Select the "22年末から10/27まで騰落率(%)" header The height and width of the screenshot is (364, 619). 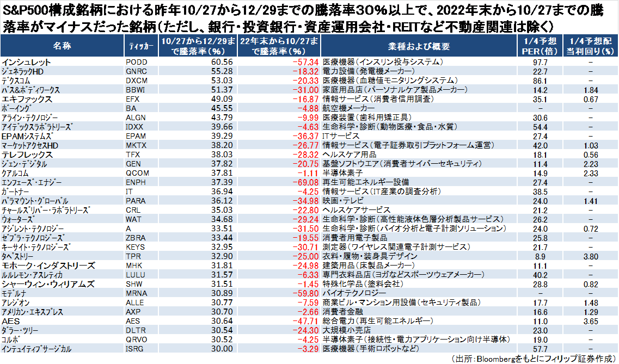click(279, 46)
